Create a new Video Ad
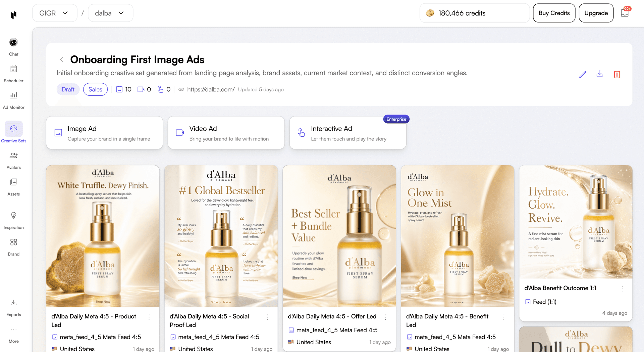The height and width of the screenshot is (352, 644). click(x=226, y=133)
